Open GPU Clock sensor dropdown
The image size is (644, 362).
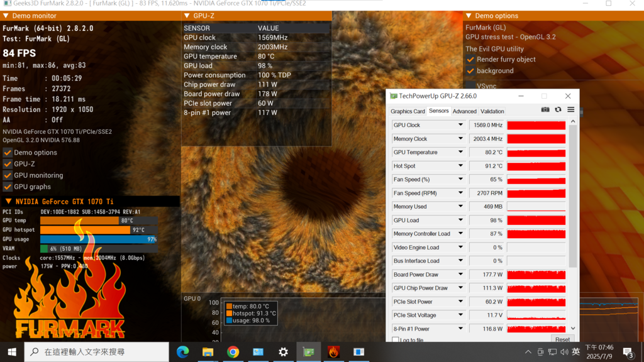[x=460, y=125]
